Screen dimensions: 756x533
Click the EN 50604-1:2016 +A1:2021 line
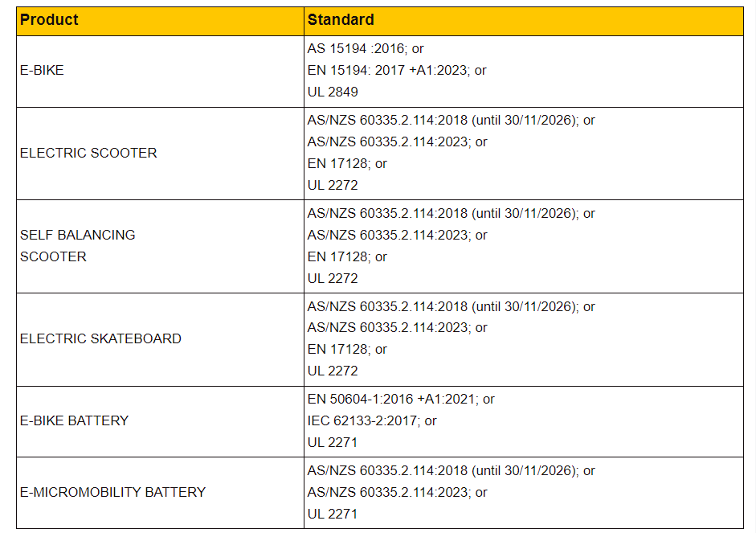point(393,399)
